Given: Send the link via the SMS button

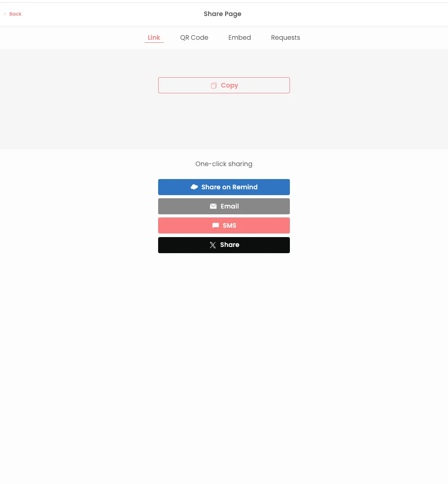Looking at the screenshot, I should [x=224, y=225].
